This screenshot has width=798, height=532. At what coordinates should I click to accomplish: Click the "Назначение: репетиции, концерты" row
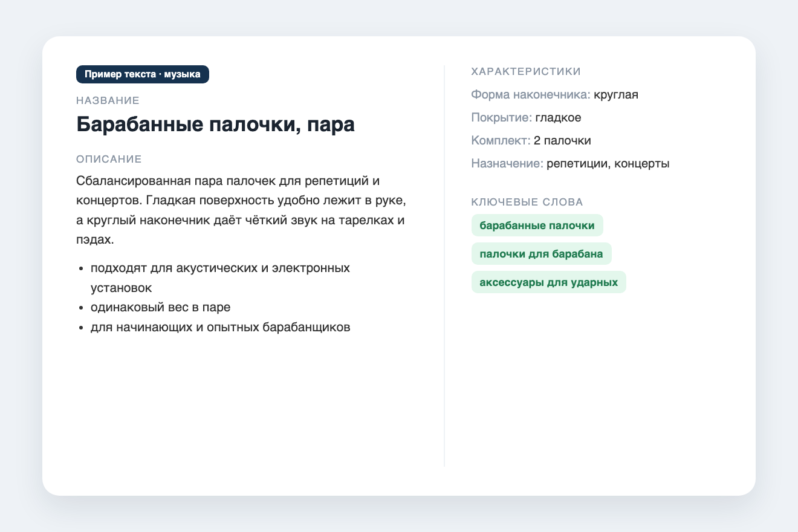point(570,163)
